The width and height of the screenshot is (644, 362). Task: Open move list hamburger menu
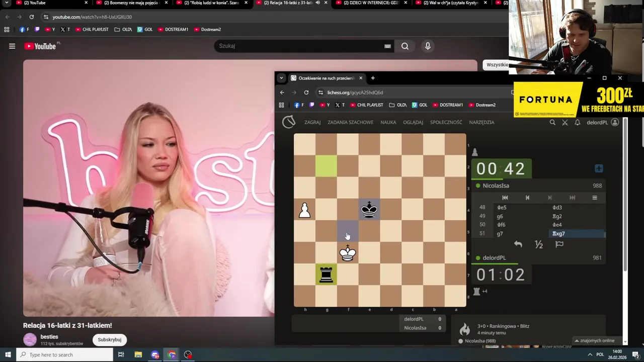(594, 198)
